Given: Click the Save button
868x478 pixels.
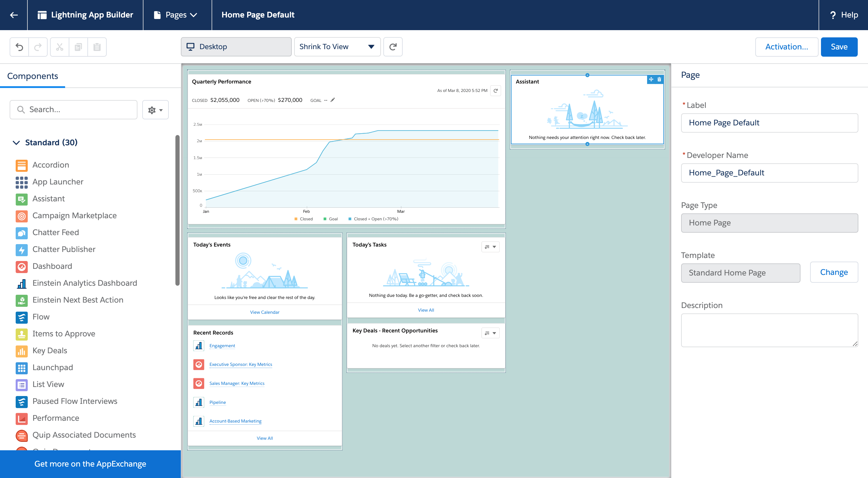Looking at the screenshot, I should coord(839,47).
